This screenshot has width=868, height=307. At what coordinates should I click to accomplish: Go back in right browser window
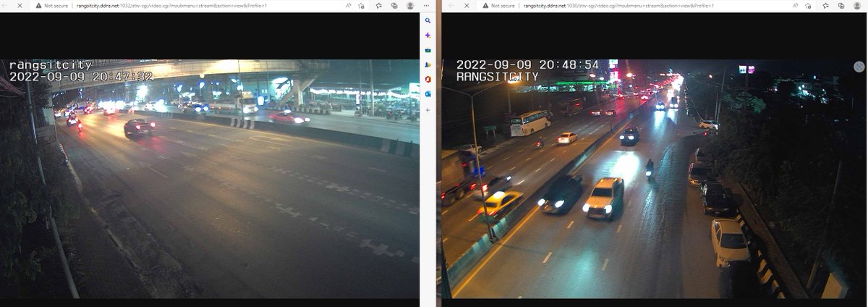(x=451, y=5)
